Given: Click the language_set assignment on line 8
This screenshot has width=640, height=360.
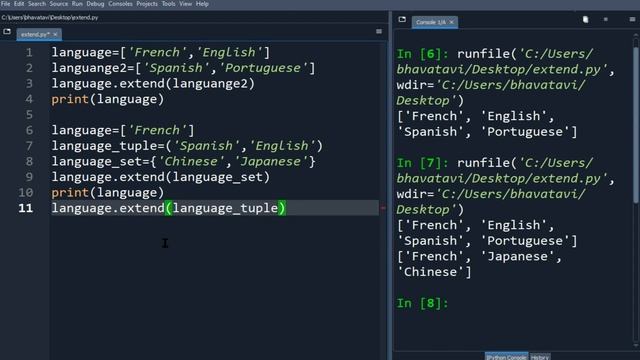Looking at the screenshot, I should tap(183, 162).
